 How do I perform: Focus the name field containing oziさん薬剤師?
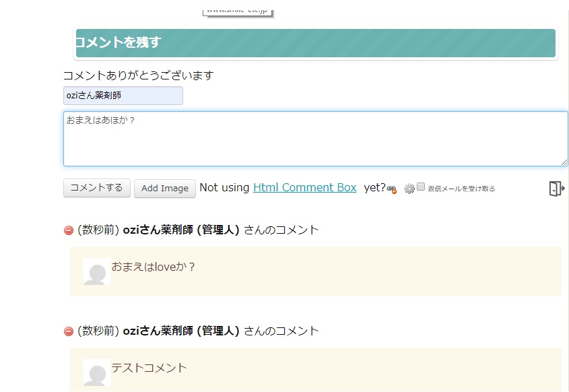[x=123, y=96]
